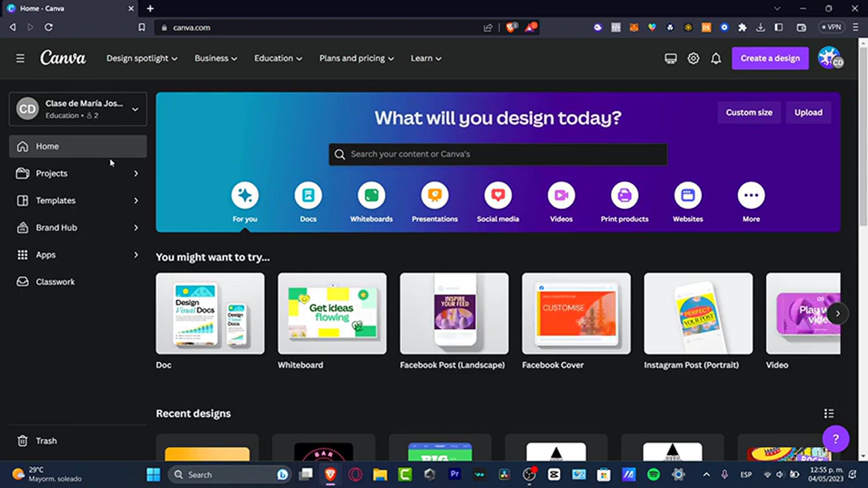Open Templates in the sidebar
The image size is (868, 488).
tap(56, 201)
